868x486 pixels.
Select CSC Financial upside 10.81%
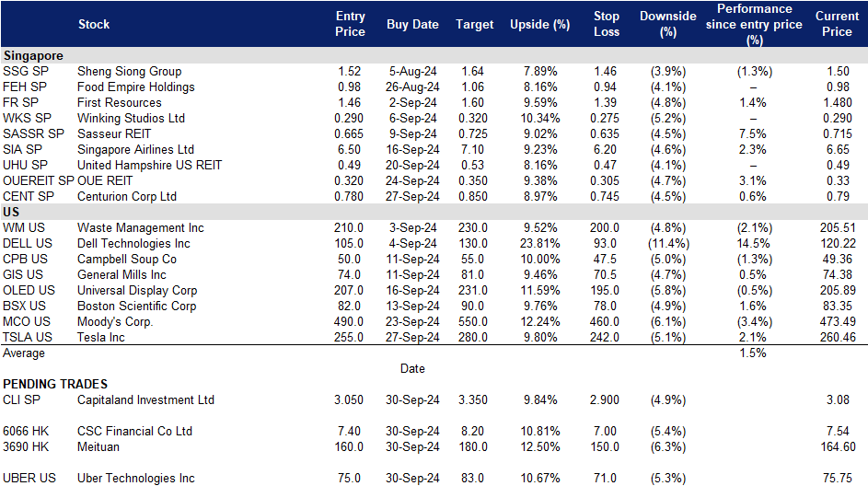539,431
